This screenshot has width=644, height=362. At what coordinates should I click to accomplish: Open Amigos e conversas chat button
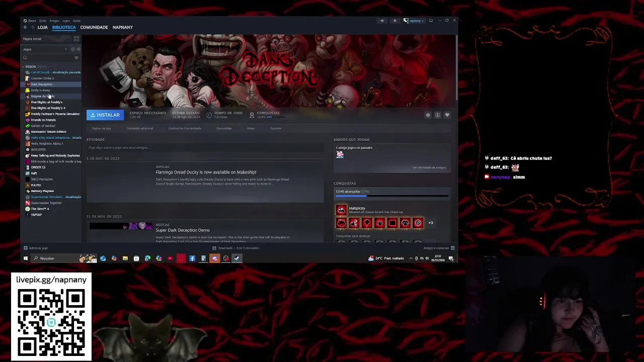[439, 248]
